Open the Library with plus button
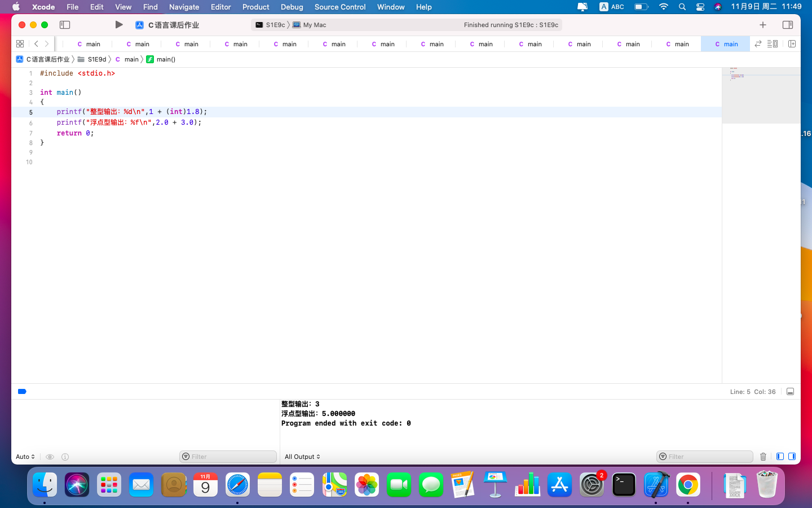The image size is (812, 508). point(763,25)
